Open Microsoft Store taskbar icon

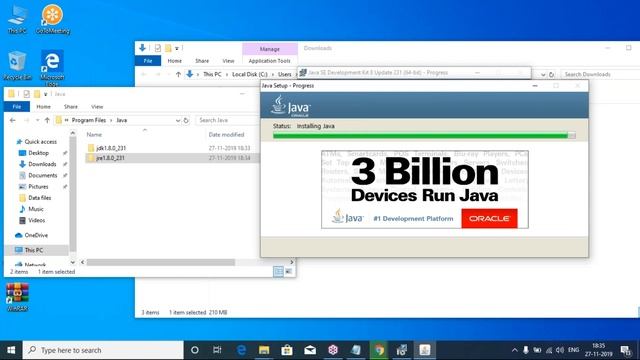[287, 350]
